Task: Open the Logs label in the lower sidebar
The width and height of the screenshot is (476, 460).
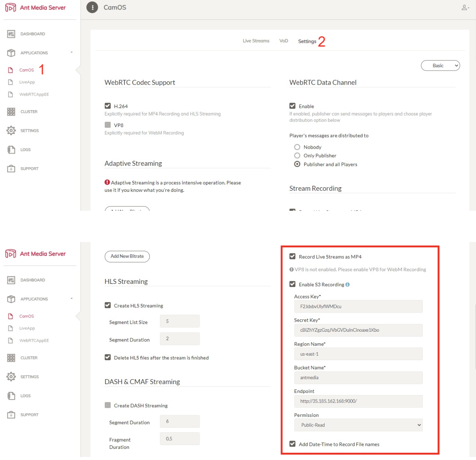Action: 25,396
